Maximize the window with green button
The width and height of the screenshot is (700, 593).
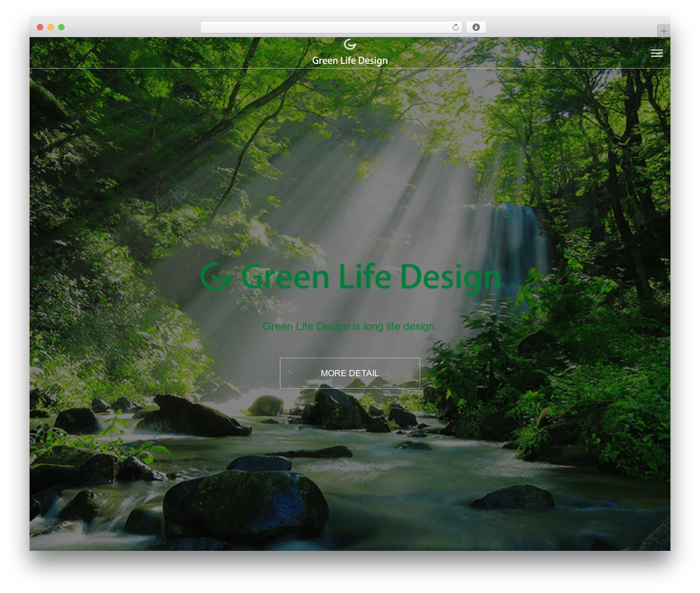pos(61,27)
